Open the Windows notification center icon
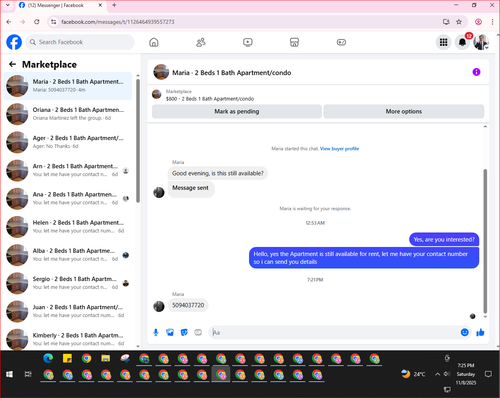The image size is (500, 398). (x=488, y=374)
